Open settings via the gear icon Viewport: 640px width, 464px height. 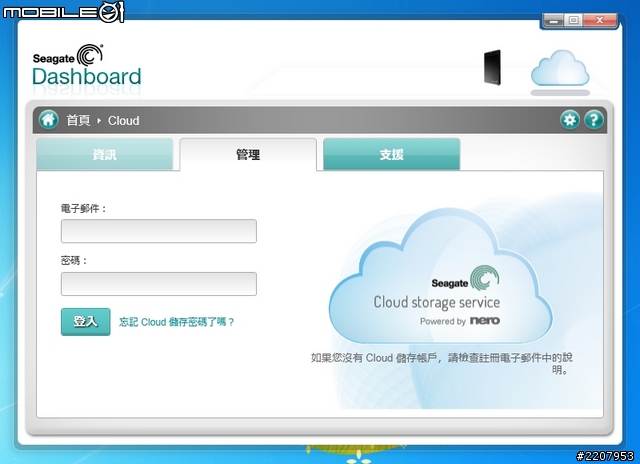(570, 120)
